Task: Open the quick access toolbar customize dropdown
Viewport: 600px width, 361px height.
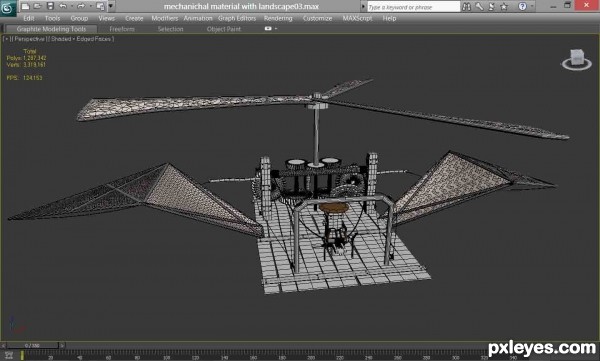Action: point(111,6)
